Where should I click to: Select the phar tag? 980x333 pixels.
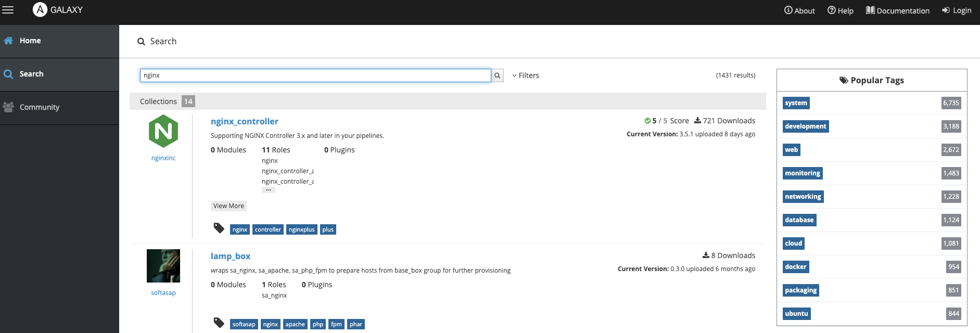356,324
